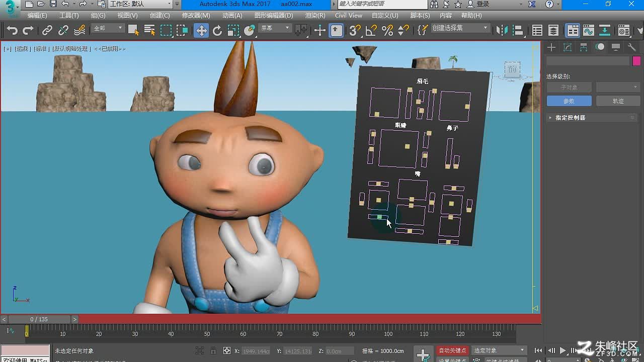Click Edit Named Selection Sets icon
This screenshot has height=362, width=644.
423,31
